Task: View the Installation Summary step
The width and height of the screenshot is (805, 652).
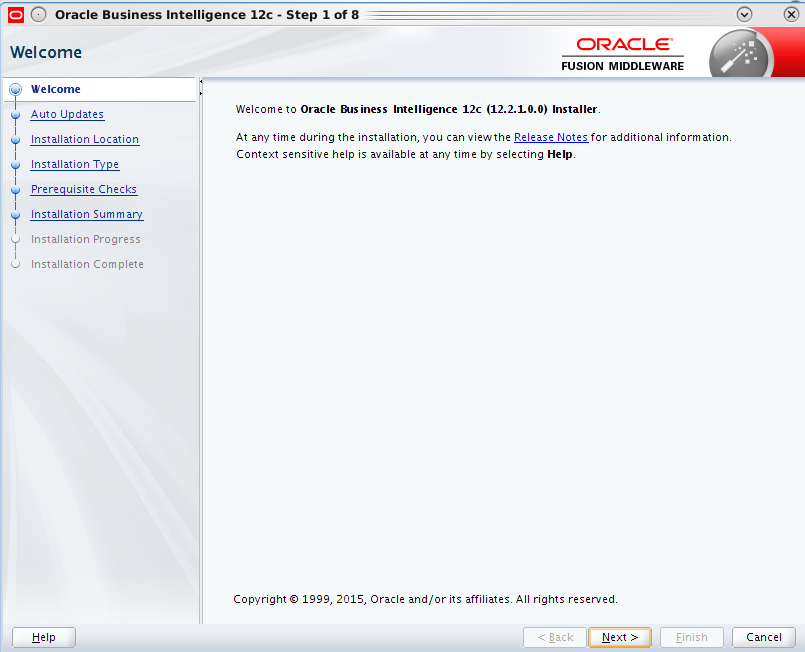Action: (87, 215)
